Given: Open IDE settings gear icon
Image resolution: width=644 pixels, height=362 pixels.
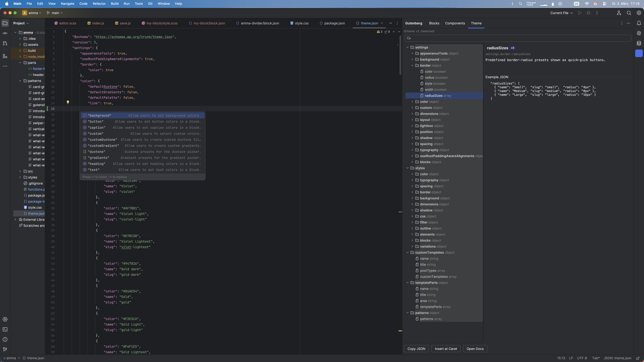Looking at the screenshot, I should tap(639, 13).
